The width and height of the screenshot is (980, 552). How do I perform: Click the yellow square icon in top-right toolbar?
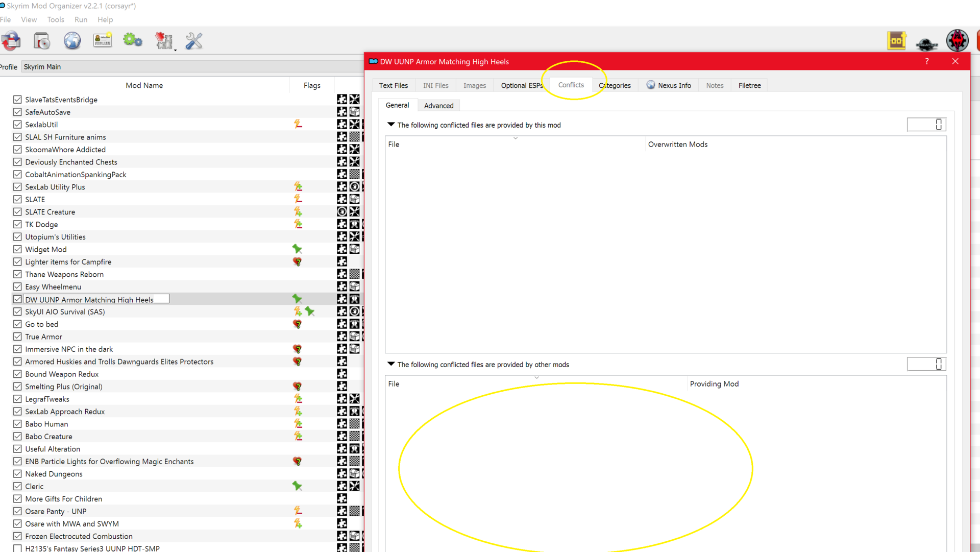click(896, 41)
